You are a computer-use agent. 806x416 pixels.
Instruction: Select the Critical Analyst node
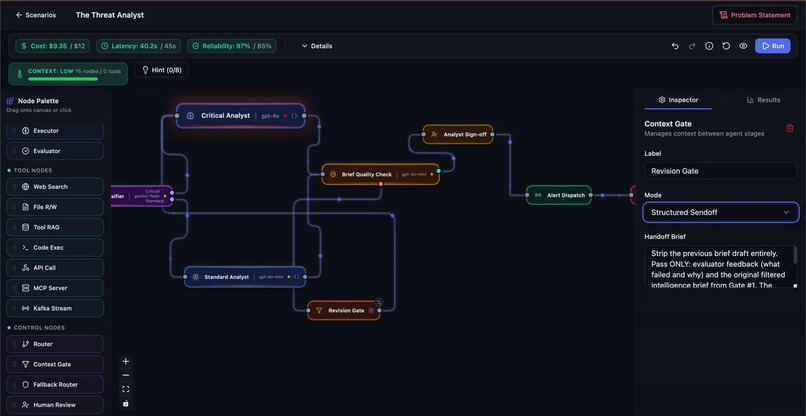(x=241, y=116)
